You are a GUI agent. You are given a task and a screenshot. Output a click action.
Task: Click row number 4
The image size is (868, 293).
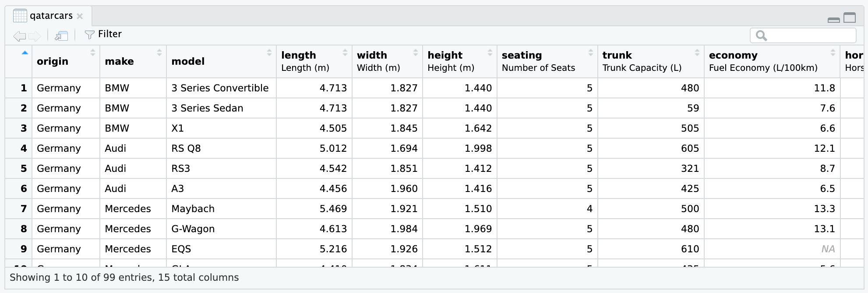pyautogui.click(x=24, y=148)
